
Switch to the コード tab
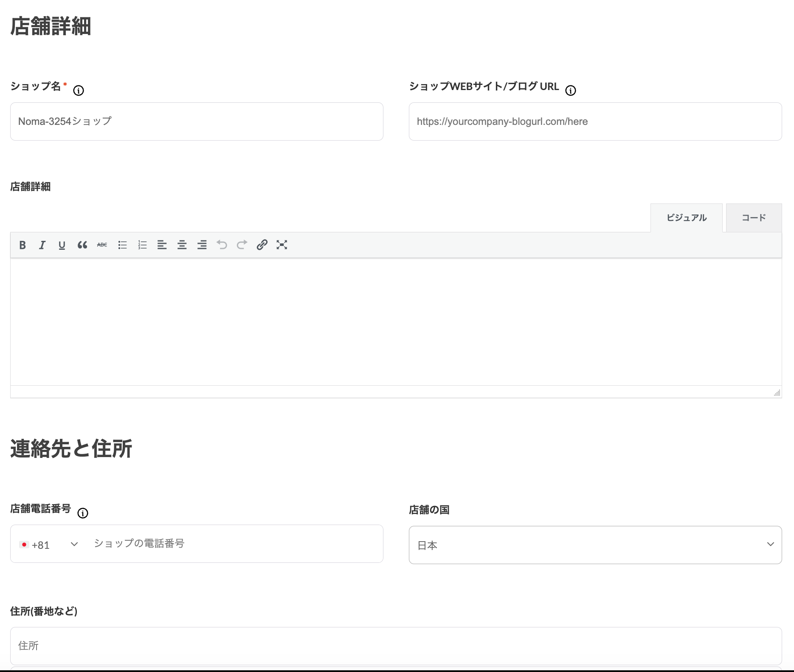[x=754, y=218]
